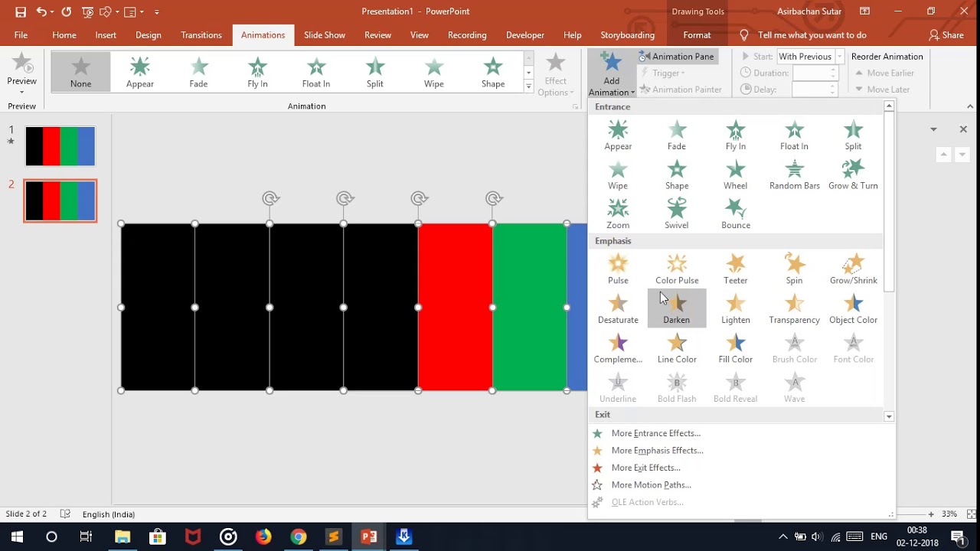Open Customize Quick Access Toolbar arrow

pyautogui.click(x=157, y=11)
